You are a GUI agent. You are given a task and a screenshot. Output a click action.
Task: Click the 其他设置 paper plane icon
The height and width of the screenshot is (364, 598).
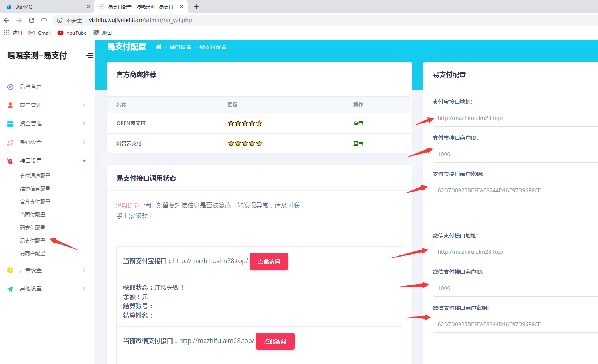11,289
